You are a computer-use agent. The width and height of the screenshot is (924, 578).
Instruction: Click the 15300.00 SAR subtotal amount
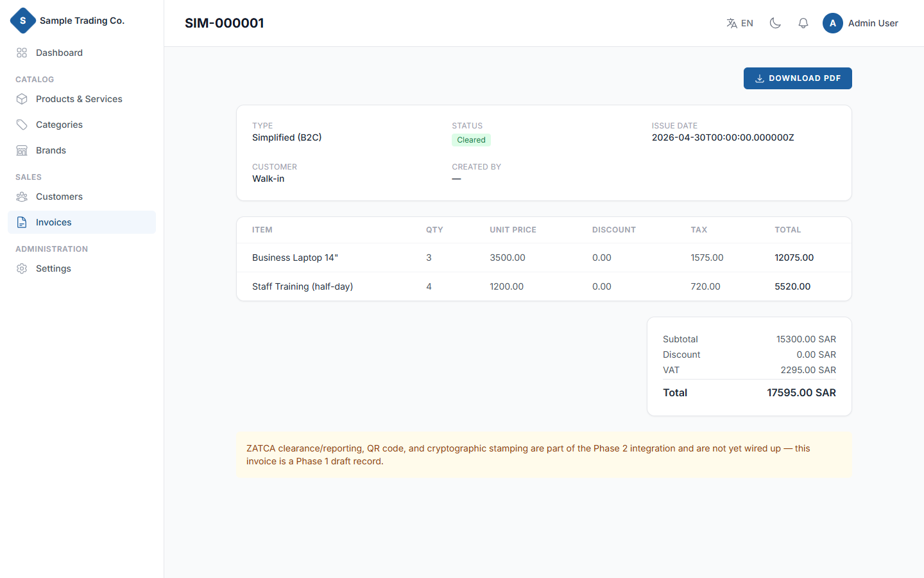[x=806, y=339]
